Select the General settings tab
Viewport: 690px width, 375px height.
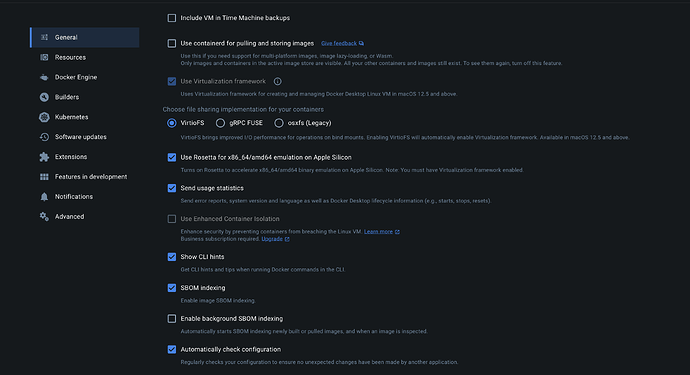84,37
